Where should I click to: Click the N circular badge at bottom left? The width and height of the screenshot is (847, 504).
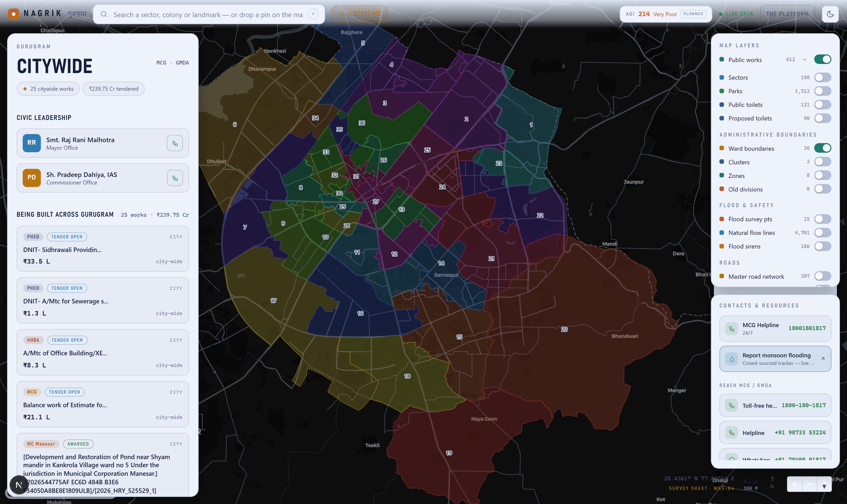[x=19, y=485]
